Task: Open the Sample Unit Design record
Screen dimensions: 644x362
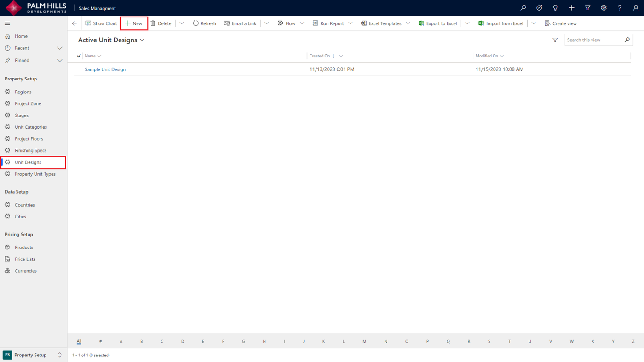Action: pyautogui.click(x=105, y=69)
